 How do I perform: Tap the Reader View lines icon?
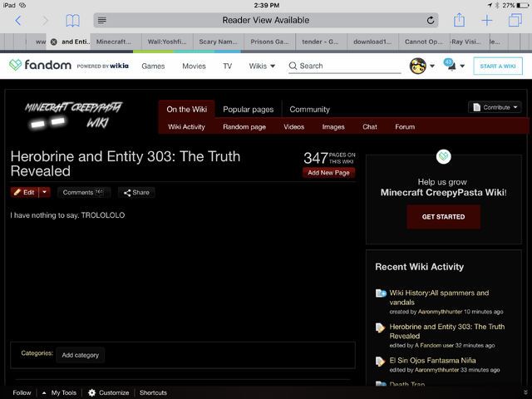[102, 20]
